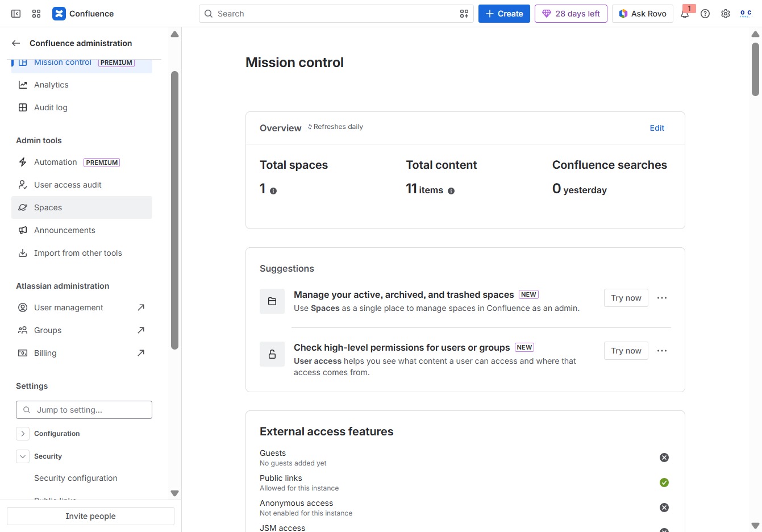Click the 28 days left trial button
This screenshot has height=532, width=762.
571,14
